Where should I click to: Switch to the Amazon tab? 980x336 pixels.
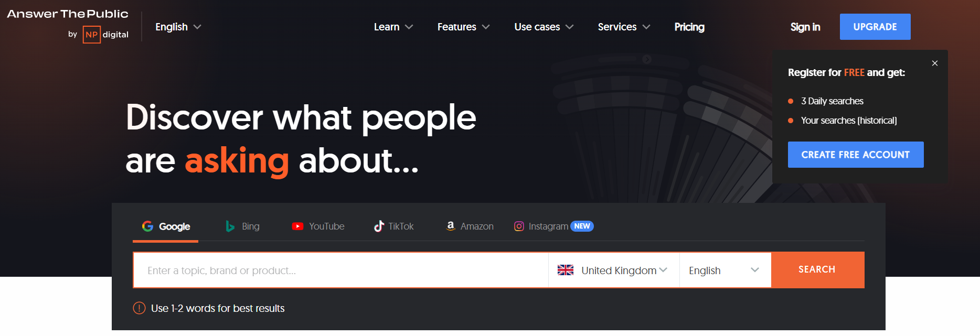pos(470,226)
